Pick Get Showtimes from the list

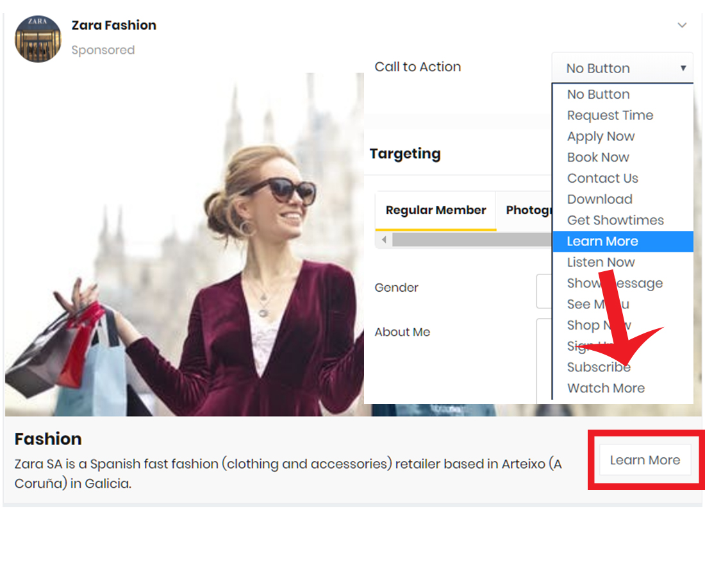click(x=615, y=220)
